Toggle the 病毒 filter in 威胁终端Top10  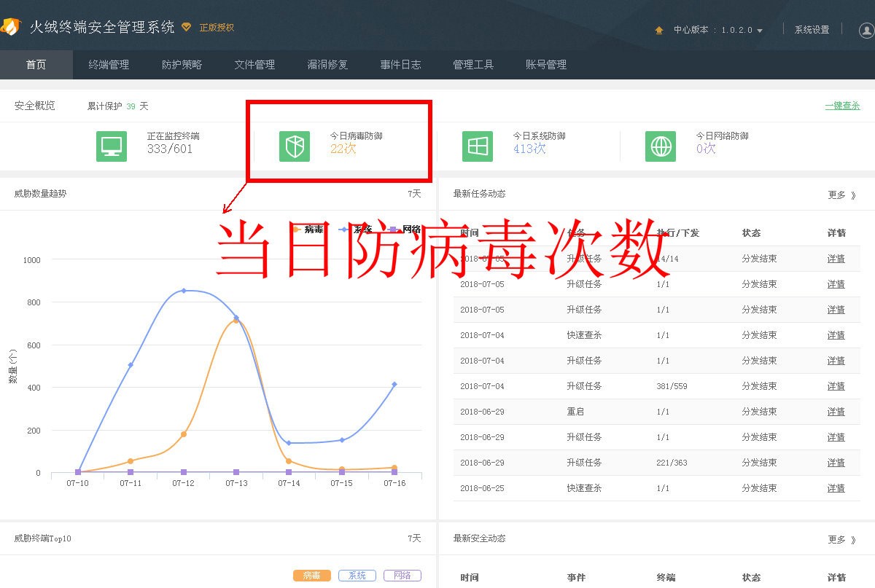click(x=312, y=576)
